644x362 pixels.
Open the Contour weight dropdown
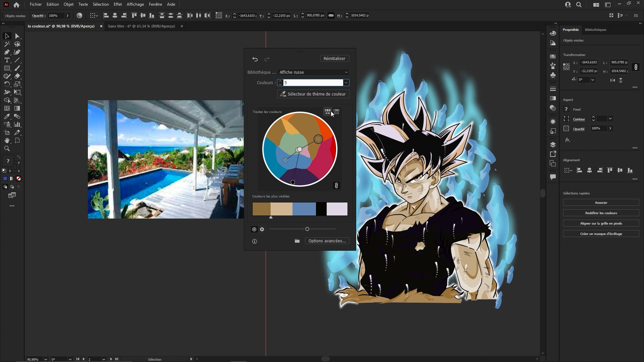pos(610,119)
